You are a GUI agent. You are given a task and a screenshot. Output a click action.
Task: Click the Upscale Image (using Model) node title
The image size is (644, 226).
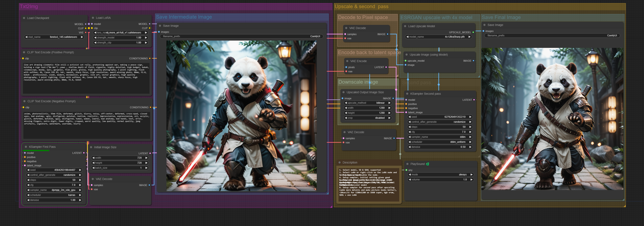point(428,55)
